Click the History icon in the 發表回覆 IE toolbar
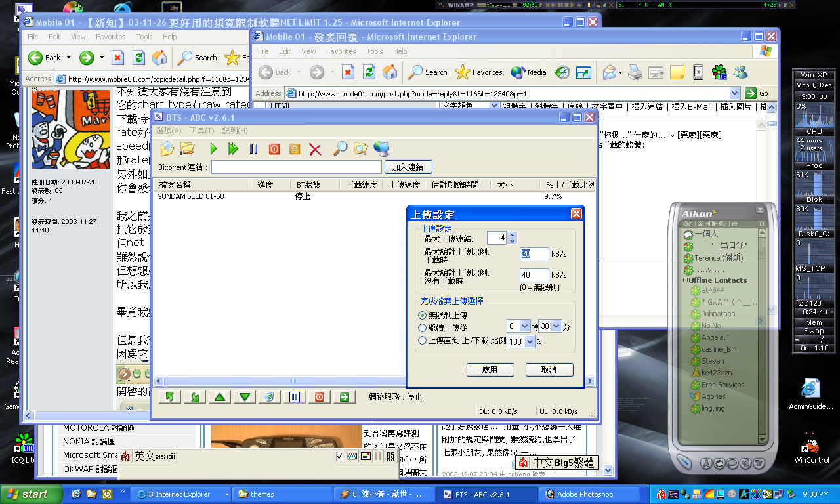The width and height of the screenshot is (840, 504). point(562,72)
